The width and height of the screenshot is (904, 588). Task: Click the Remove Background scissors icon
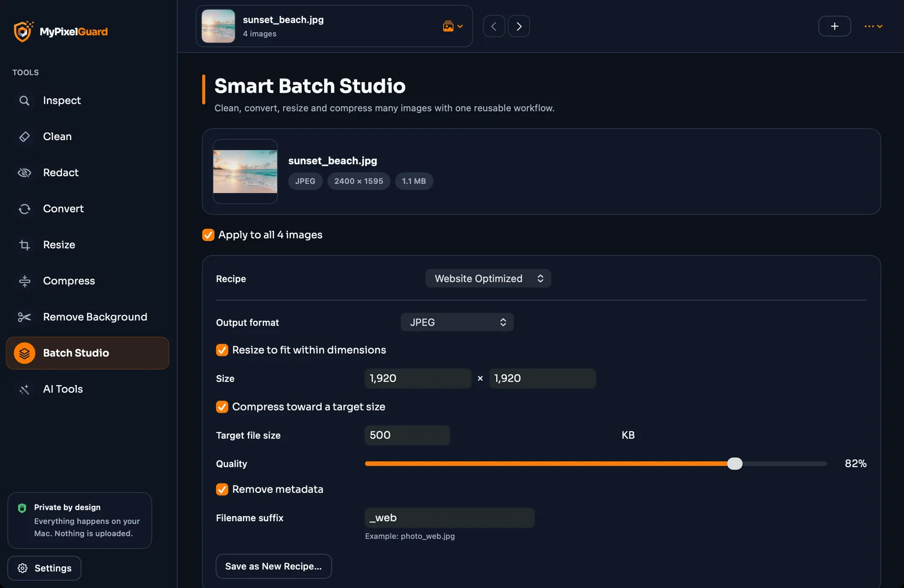tap(24, 317)
